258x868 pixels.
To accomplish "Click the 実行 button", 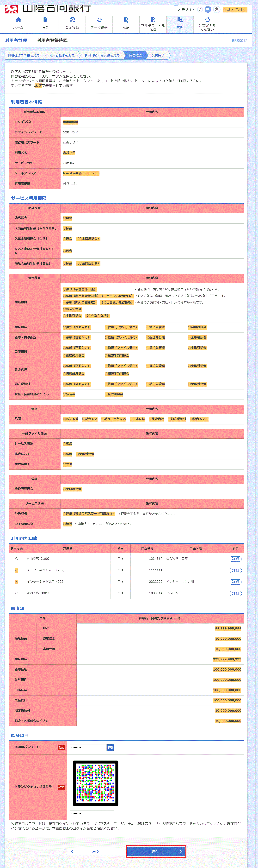I will tap(156, 851).
